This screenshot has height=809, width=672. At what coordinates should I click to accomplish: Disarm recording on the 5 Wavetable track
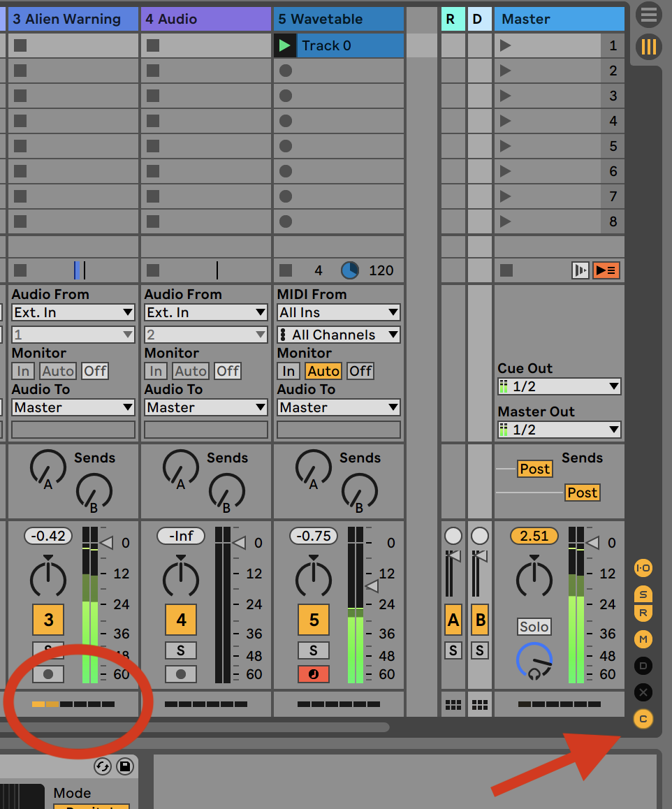pos(314,674)
